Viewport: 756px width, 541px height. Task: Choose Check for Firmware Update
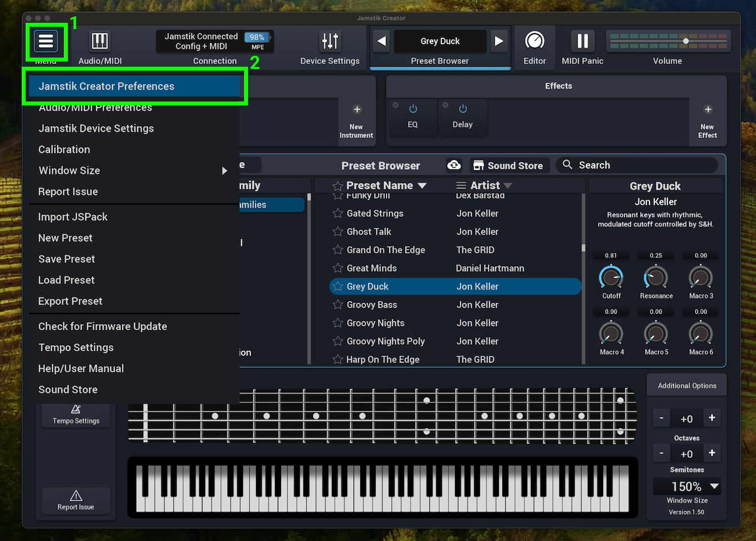point(103,326)
